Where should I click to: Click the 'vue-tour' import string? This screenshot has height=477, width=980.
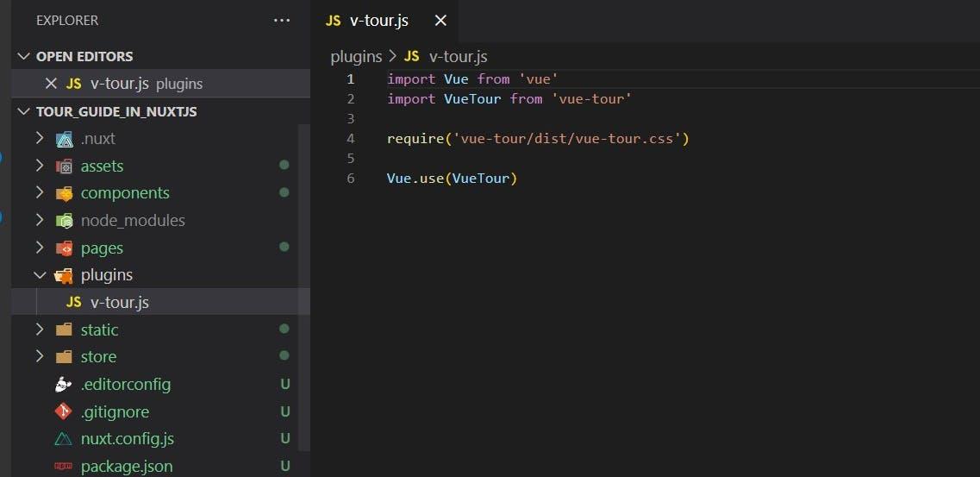point(592,99)
